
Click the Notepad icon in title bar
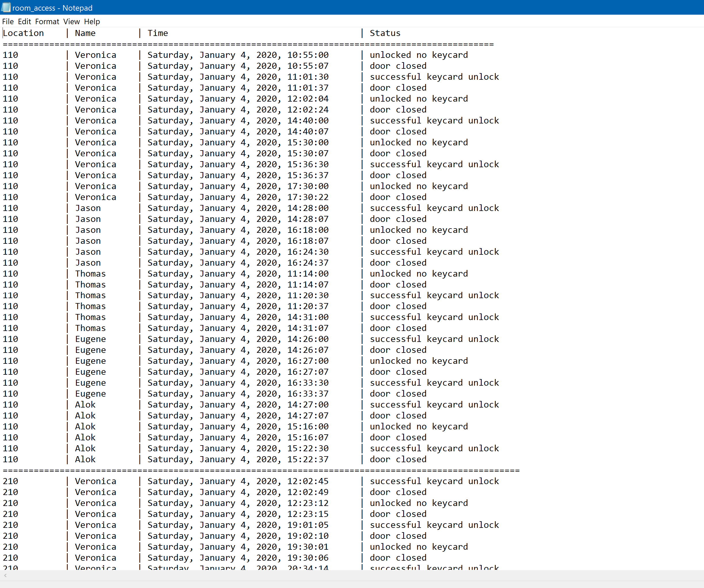coord(6,7)
